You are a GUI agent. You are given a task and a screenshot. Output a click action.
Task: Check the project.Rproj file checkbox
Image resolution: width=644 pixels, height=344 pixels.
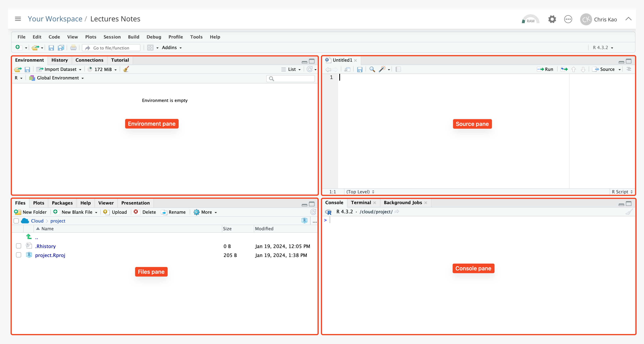click(19, 255)
